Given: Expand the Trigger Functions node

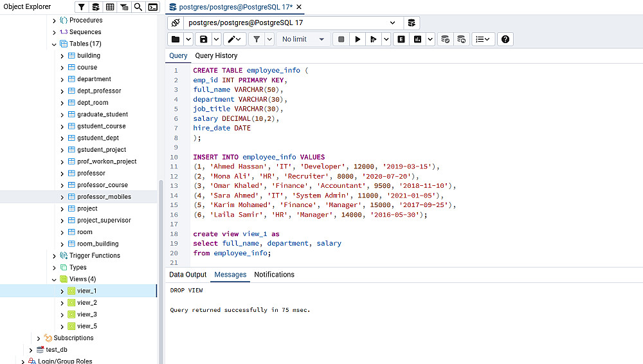Looking at the screenshot, I should click(x=54, y=256).
